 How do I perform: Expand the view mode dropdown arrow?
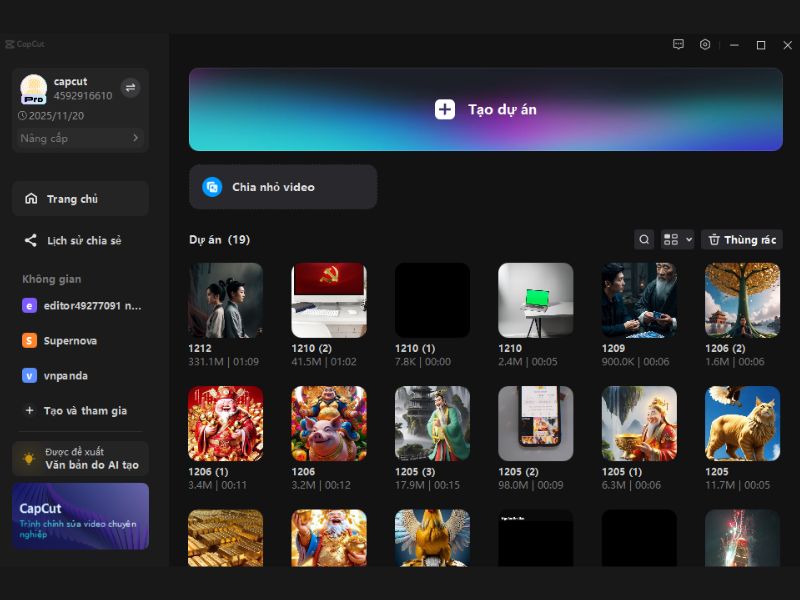(x=689, y=239)
